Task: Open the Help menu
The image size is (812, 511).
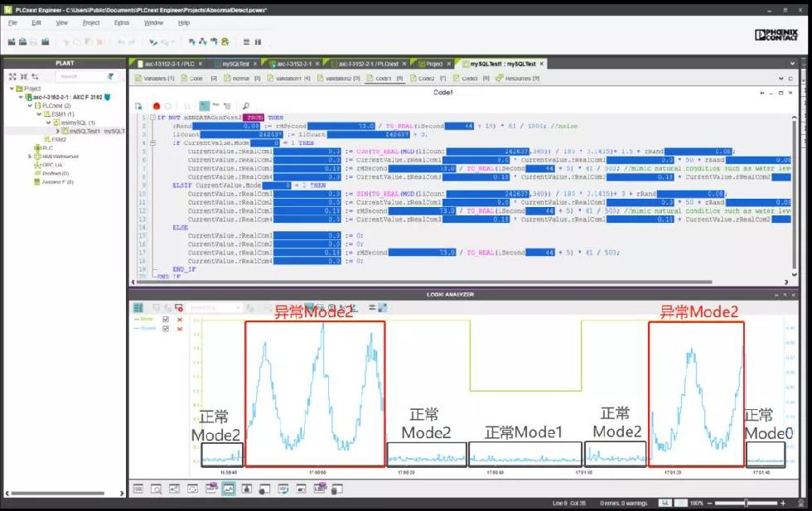Action: coord(184,23)
